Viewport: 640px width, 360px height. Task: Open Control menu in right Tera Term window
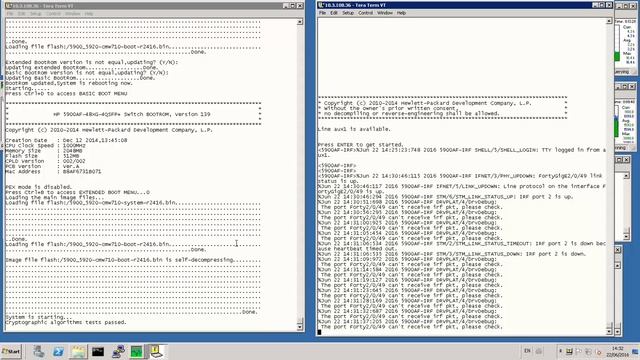tap(365, 13)
